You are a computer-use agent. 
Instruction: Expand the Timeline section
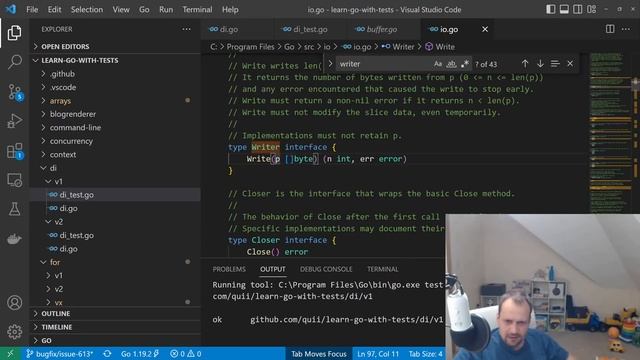(115, 327)
